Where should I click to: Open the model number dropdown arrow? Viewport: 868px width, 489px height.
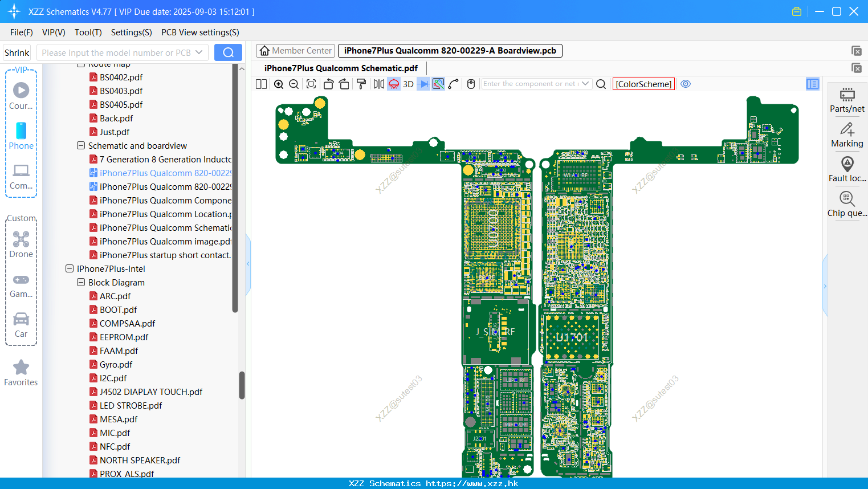coord(199,52)
